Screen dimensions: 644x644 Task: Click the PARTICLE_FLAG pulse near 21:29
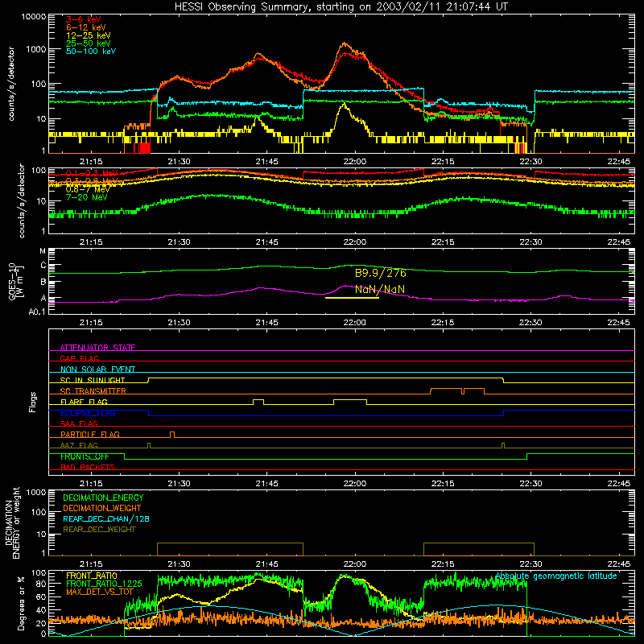[172, 435]
